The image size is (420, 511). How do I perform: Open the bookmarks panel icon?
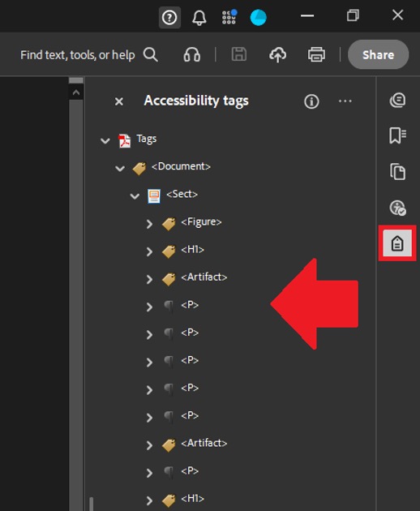click(397, 135)
